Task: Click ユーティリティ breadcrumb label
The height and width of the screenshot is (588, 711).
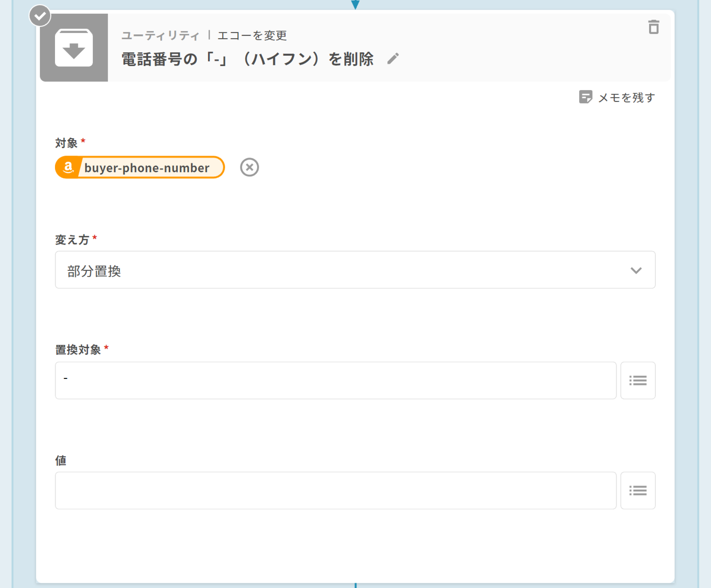Action: [x=160, y=36]
